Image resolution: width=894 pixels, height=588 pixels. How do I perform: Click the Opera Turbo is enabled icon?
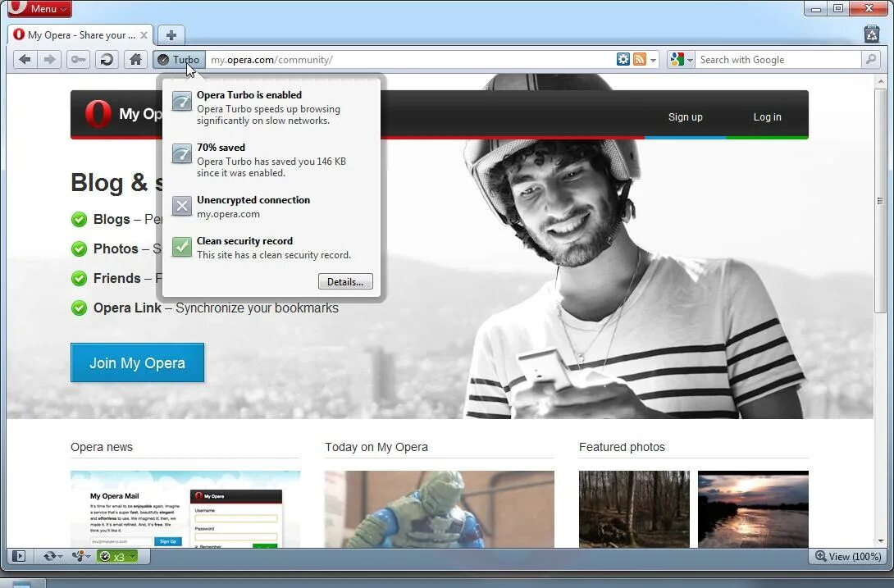point(182,102)
